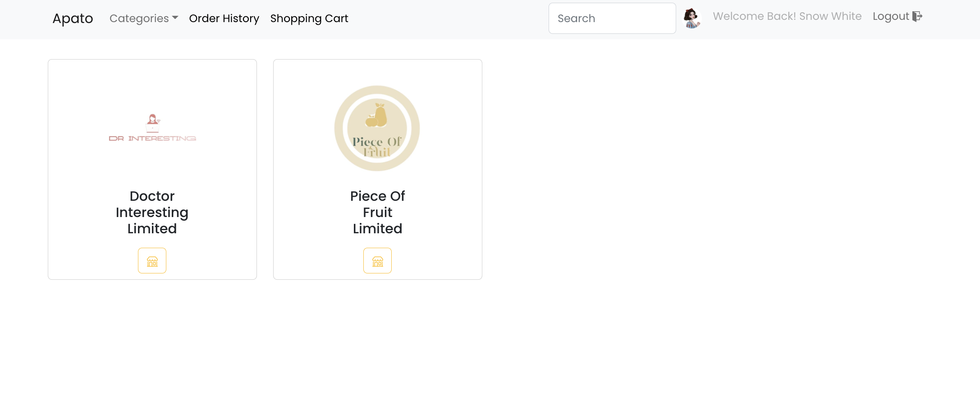
Task: Select the Doctor Interesting Limited card title
Action: [x=152, y=212]
